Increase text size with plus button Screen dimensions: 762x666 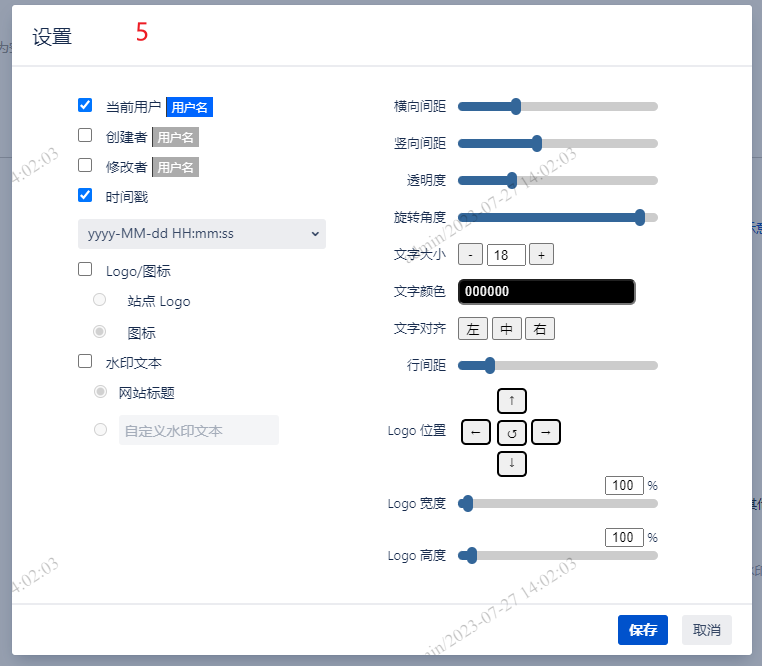point(541,255)
